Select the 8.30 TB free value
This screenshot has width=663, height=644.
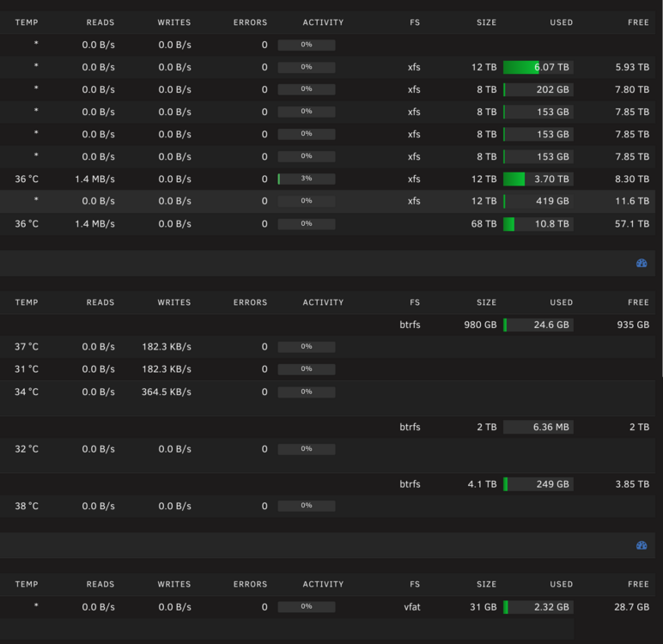tap(632, 179)
